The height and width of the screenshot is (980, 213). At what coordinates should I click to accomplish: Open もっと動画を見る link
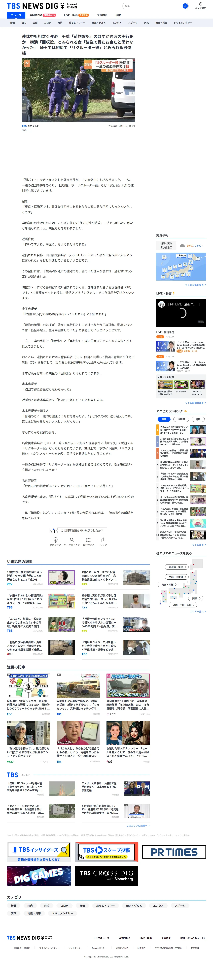[x=195, y=403]
